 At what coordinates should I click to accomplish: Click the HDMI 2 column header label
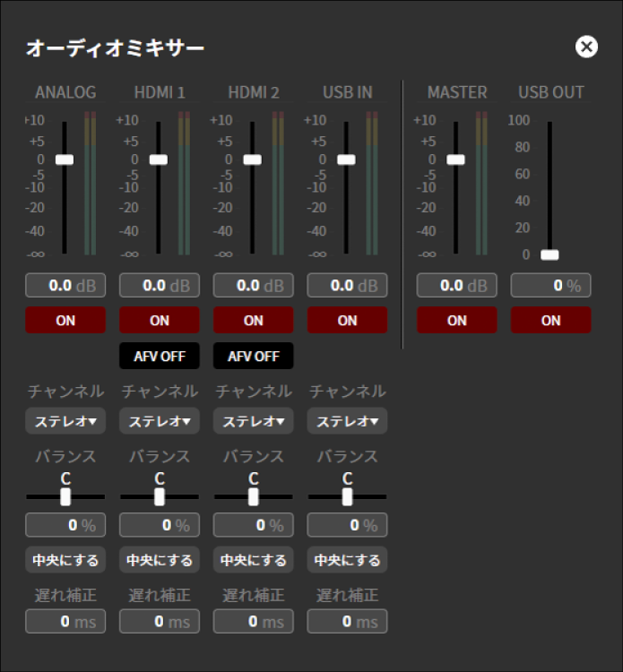[254, 92]
